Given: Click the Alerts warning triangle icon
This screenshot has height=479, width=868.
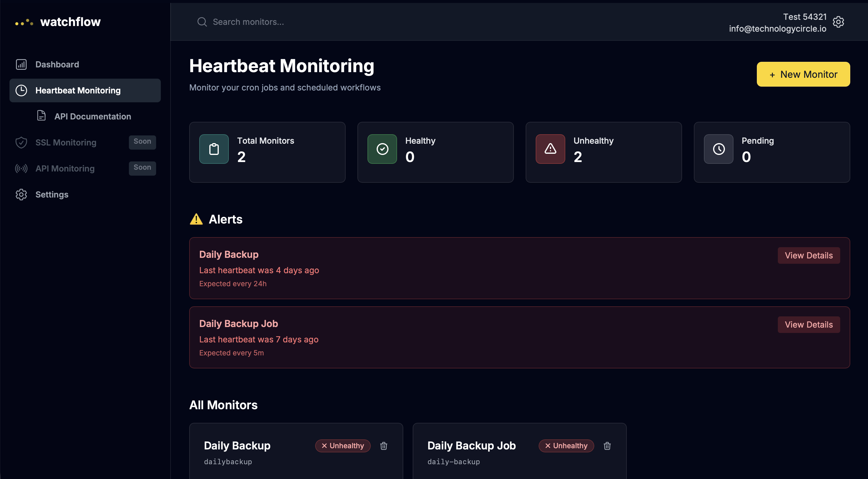Looking at the screenshot, I should pyautogui.click(x=196, y=219).
